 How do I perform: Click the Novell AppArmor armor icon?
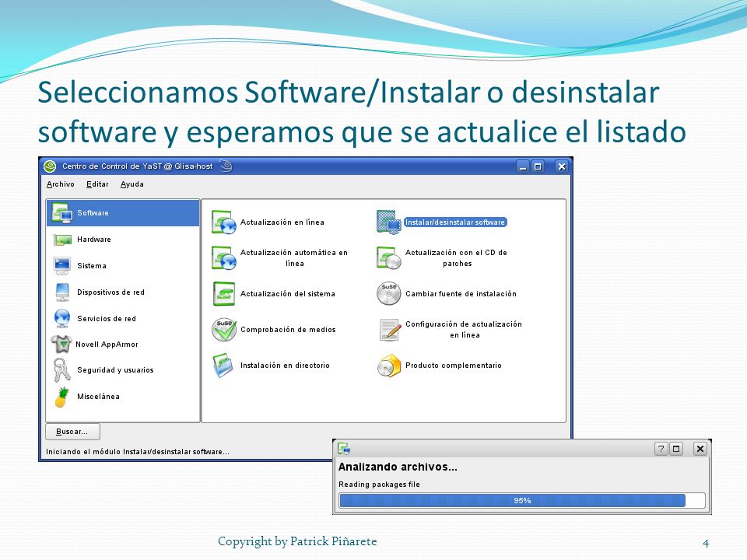61,344
